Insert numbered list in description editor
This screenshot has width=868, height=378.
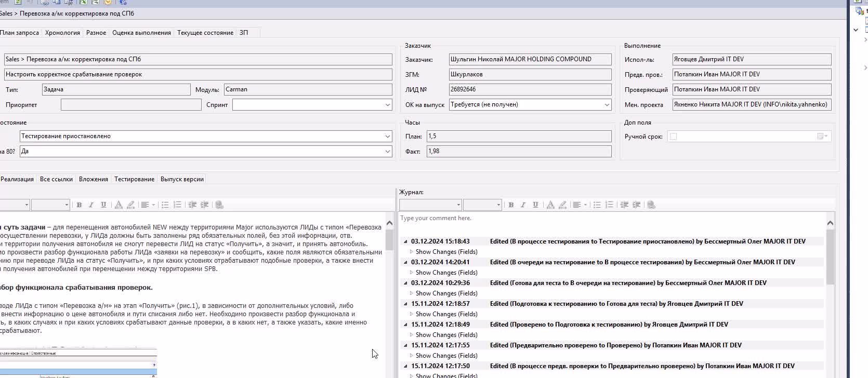177,205
